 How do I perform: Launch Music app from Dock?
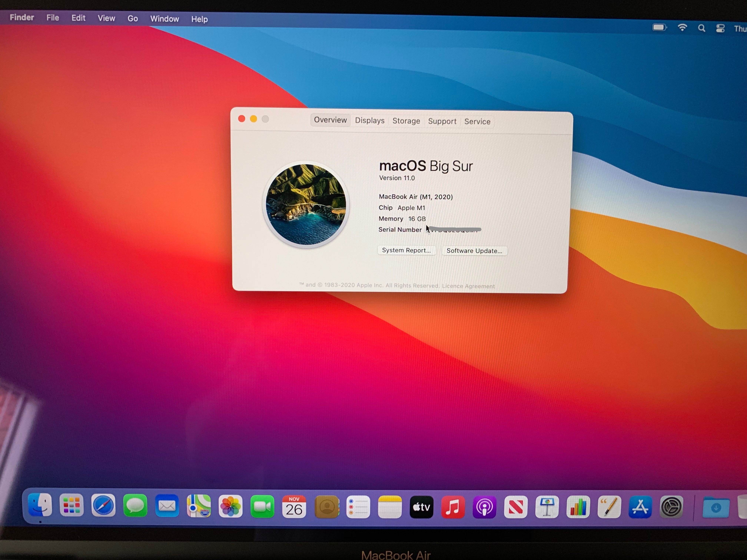point(453,507)
